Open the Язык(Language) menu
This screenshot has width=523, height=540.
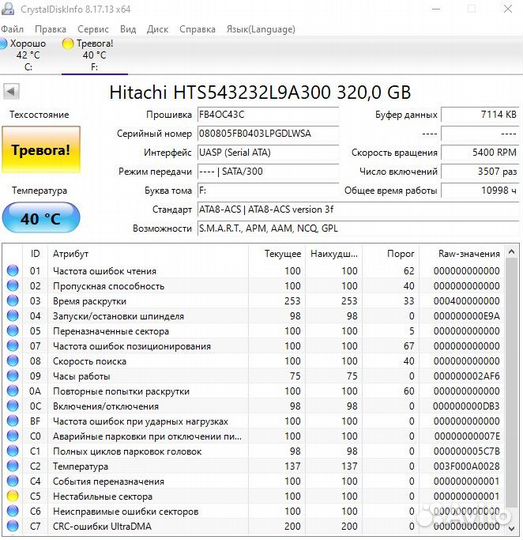[261, 29]
